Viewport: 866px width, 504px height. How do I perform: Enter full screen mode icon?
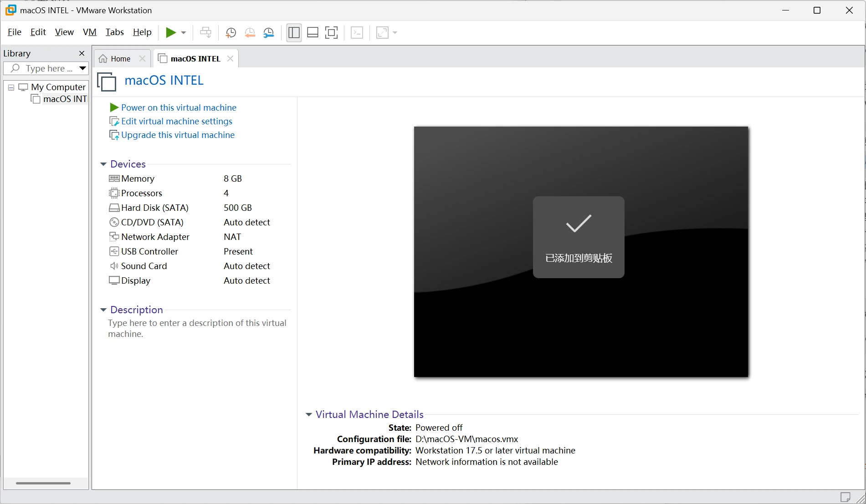[332, 32]
